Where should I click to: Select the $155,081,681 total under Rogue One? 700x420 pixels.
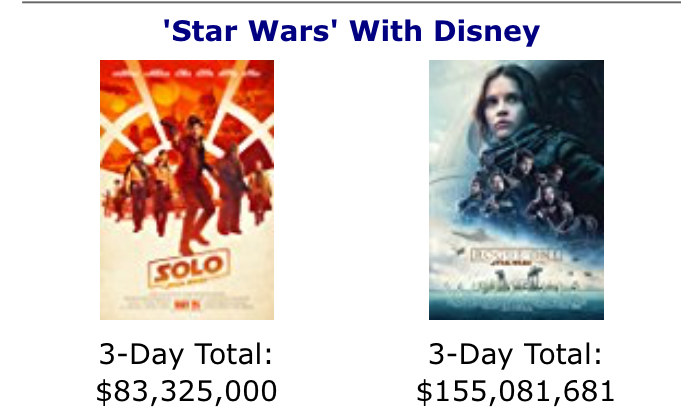pyautogui.click(x=516, y=391)
